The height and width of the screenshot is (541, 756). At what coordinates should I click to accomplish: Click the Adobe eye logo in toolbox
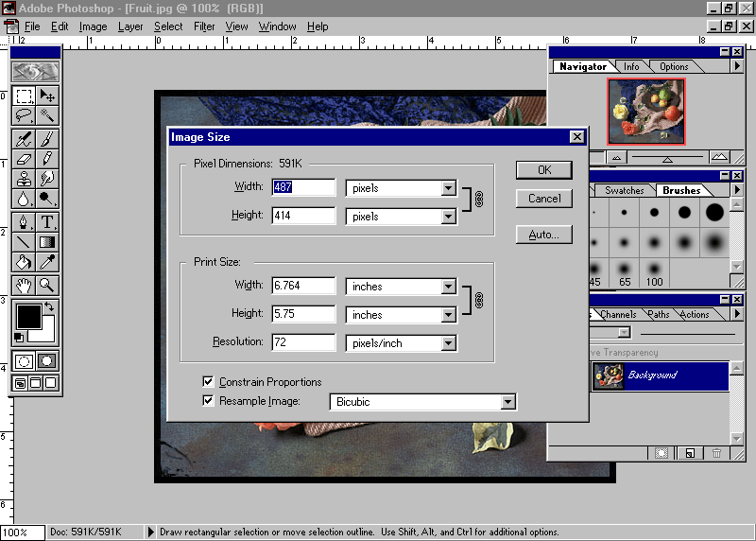point(35,72)
